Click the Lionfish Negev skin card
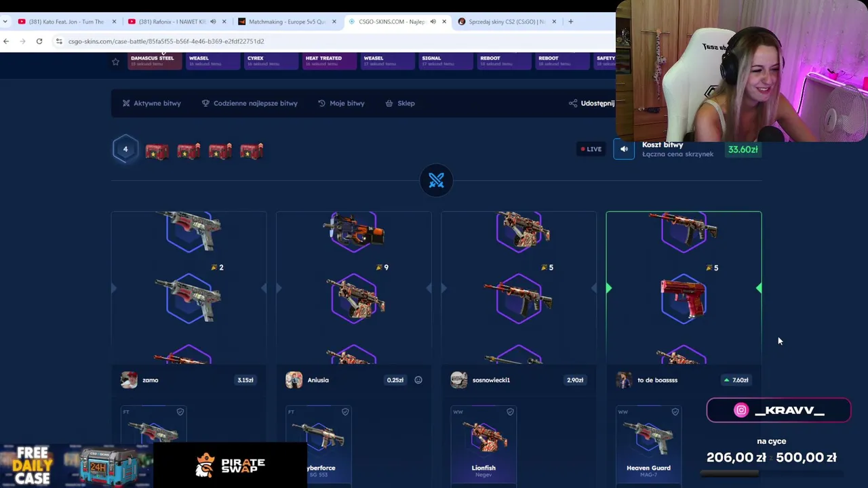This screenshot has width=868, height=488. [484, 446]
